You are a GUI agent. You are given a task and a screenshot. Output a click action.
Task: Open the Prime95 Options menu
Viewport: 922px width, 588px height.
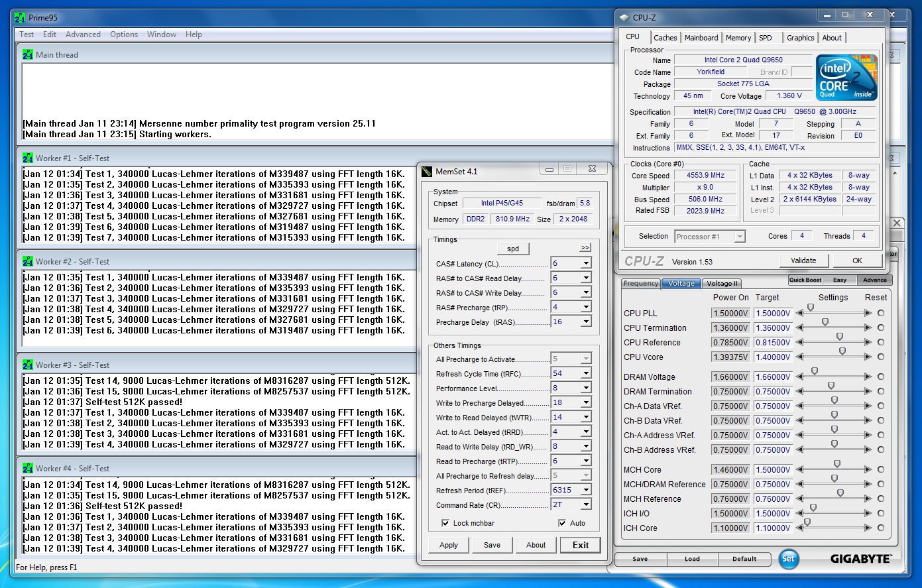coord(124,34)
